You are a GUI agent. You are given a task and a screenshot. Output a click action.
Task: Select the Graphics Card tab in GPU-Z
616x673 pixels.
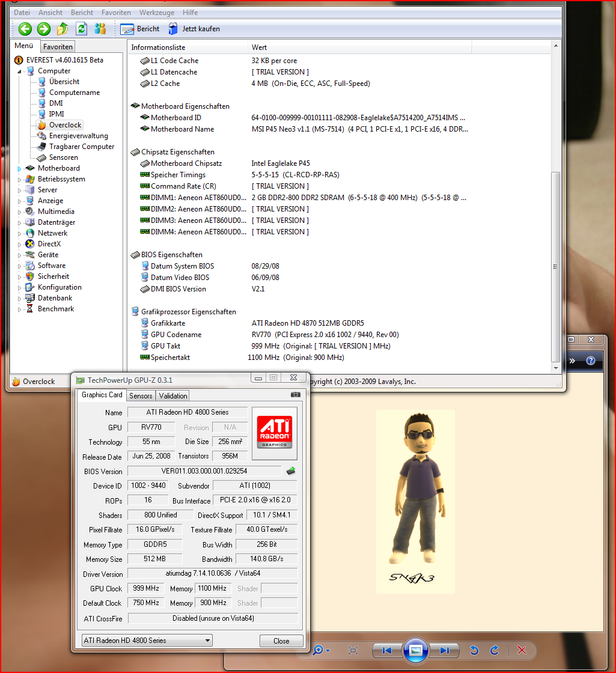(102, 395)
